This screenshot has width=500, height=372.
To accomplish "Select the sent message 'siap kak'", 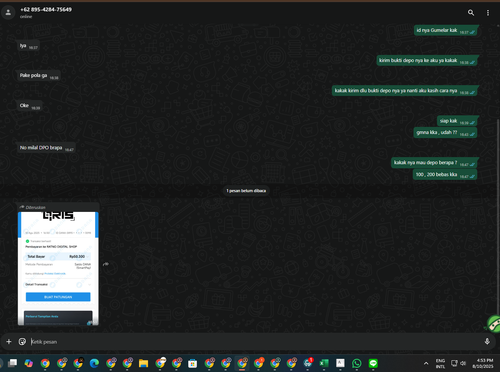I will [458, 121].
